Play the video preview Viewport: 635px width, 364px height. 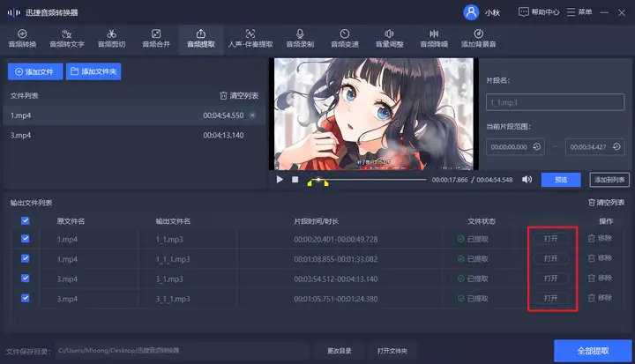click(280, 180)
